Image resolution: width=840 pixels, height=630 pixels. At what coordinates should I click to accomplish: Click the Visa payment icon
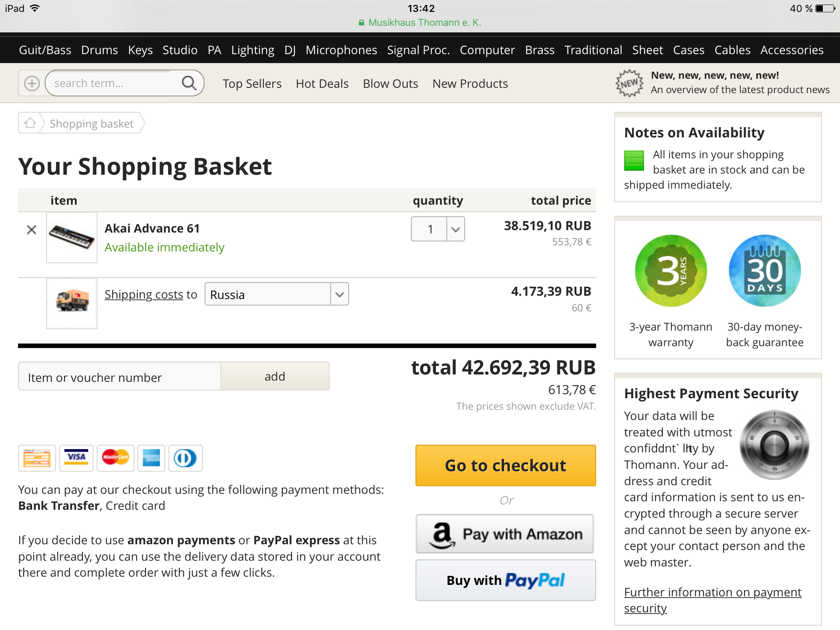pyautogui.click(x=76, y=458)
